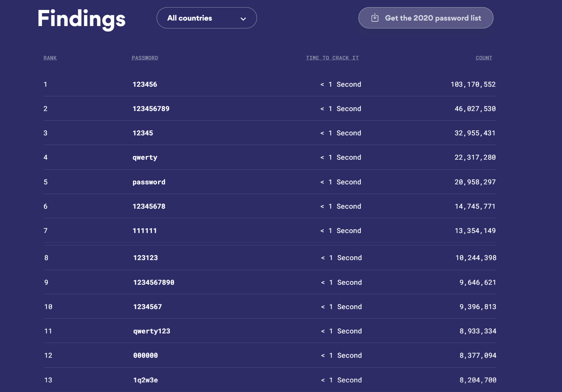The image size is (562, 392).
Task: Click Get the 2020 password list button
Action: [426, 18]
